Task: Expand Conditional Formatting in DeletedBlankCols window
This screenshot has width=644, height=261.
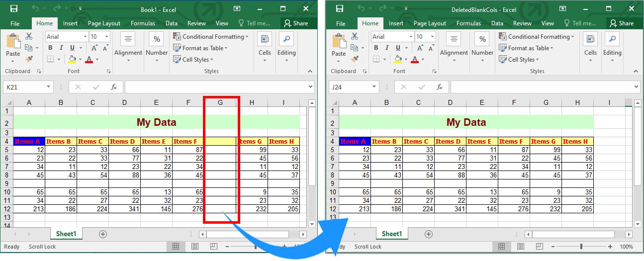Action: tap(540, 37)
